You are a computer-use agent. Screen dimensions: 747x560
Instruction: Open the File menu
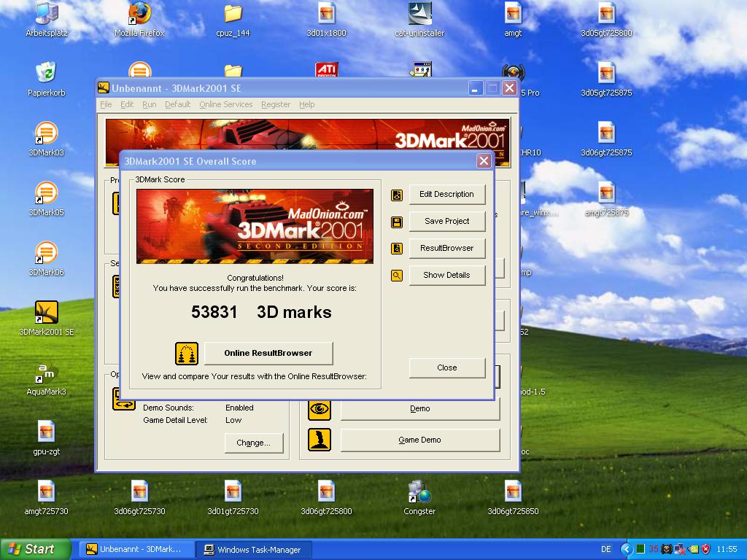[106, 104]
